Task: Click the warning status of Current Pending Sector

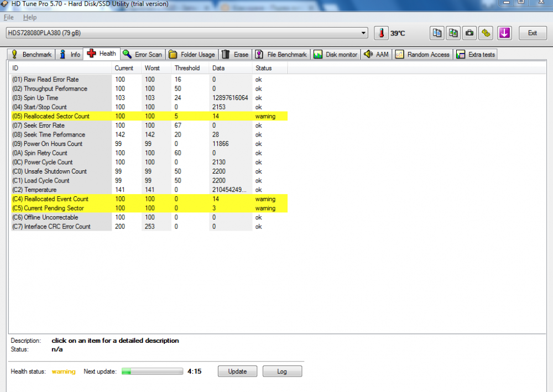Action: pyautogui.click(x=265, y=208)
